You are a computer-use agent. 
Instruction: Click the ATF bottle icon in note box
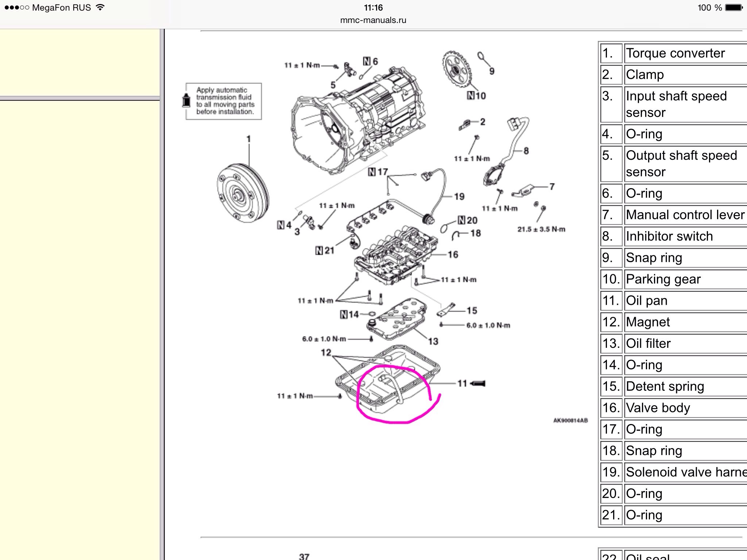click(x=186, y=100)
